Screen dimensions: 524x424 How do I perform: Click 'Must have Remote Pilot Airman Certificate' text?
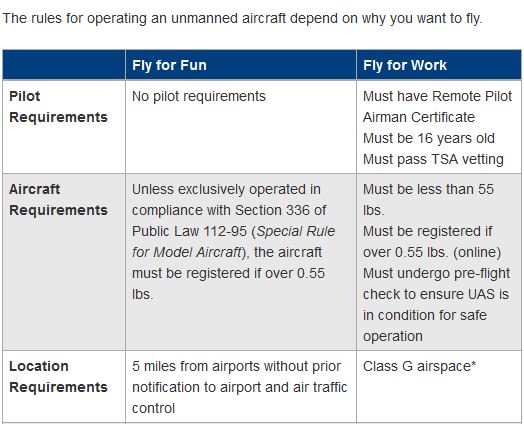(x=437, y=107)
